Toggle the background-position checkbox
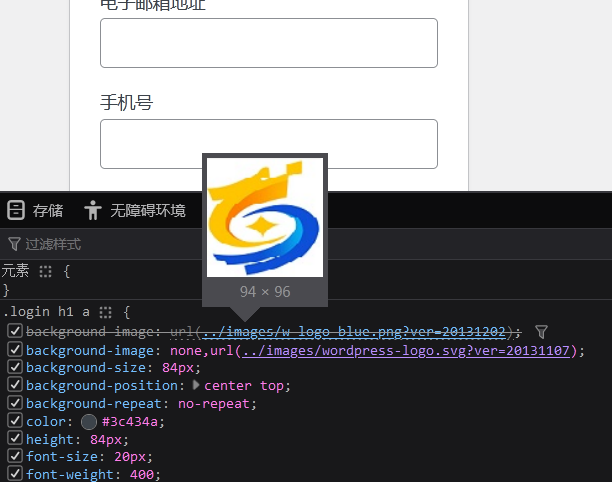The height and width of the screenshot is (482, 612). 15,385
